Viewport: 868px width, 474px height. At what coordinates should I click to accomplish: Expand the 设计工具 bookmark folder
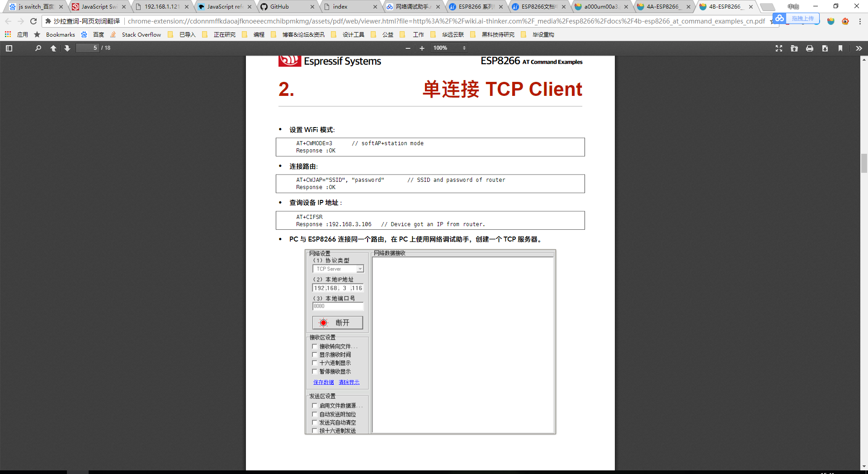(x=348, y=34)
